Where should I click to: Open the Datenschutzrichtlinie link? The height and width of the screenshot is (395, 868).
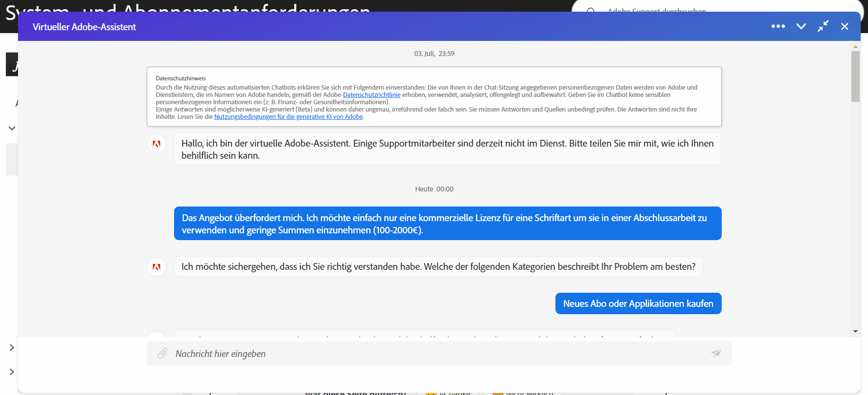point(372,95)
